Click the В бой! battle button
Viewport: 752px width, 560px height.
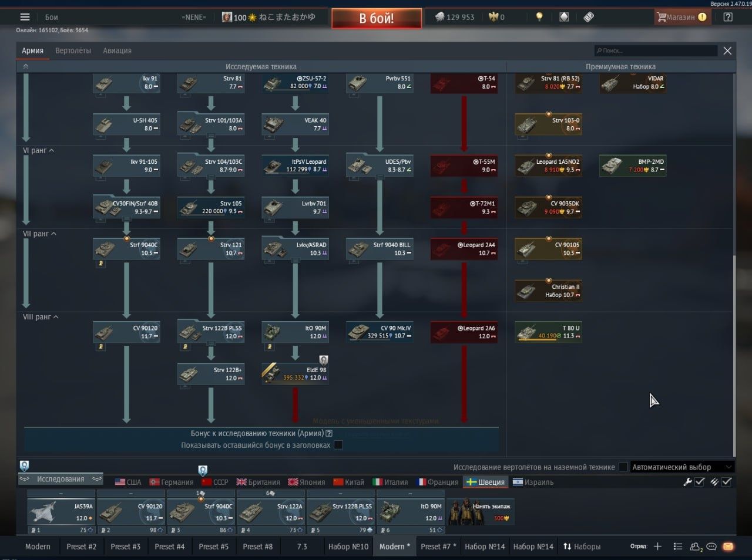(x=377, y=18)
